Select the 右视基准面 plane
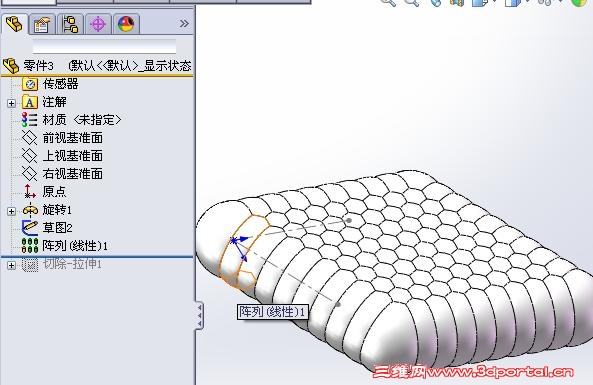The width and height of the screenshot is (593, 385). click(62, 174)
